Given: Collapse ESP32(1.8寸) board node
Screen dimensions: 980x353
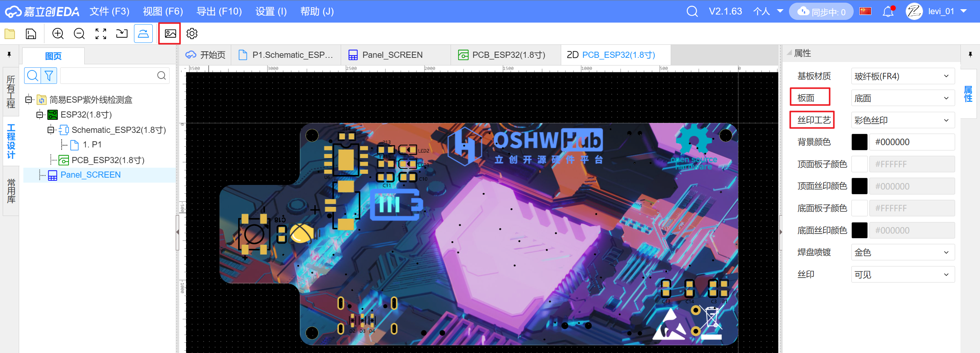Looking at the screenshot, I should click(x=39, y=114).
